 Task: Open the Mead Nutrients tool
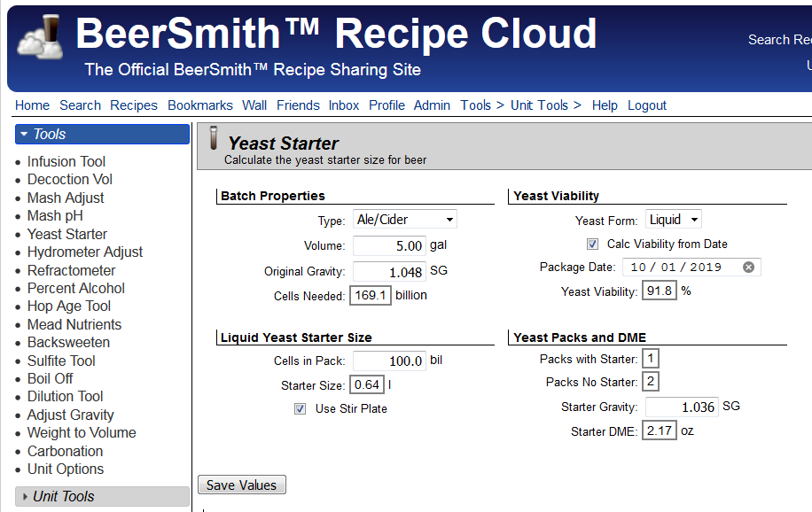click(x=74, y=324)
